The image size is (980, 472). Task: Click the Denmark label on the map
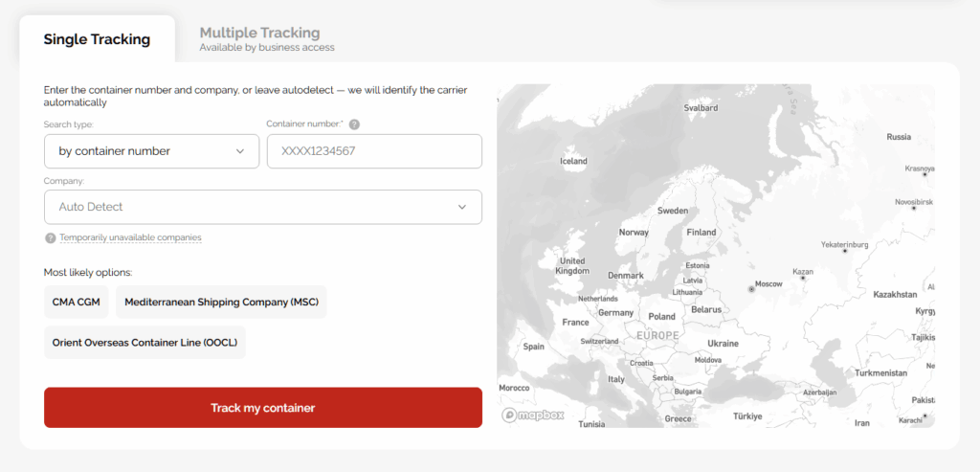click(x=626, y=276)
